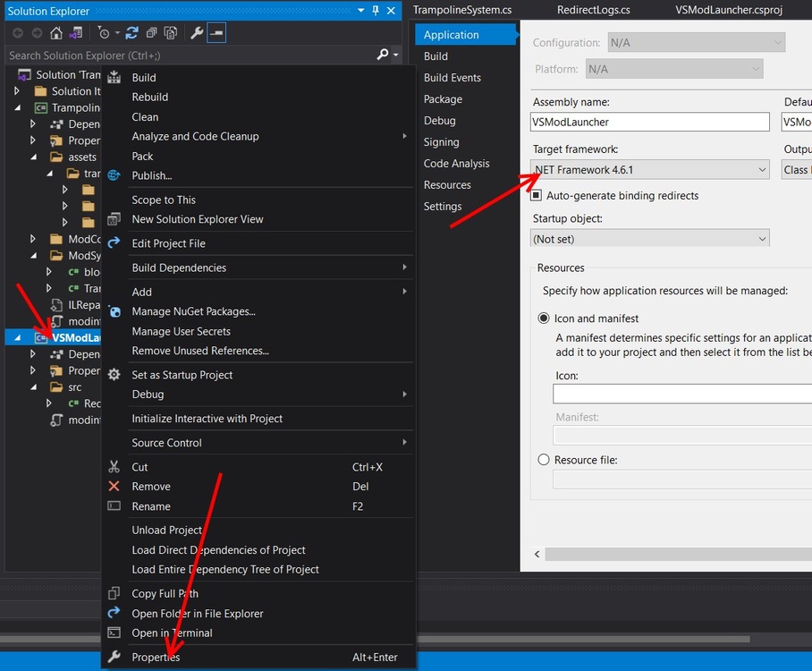Click the Pending Changes Filter clock icon

(105, 33)
